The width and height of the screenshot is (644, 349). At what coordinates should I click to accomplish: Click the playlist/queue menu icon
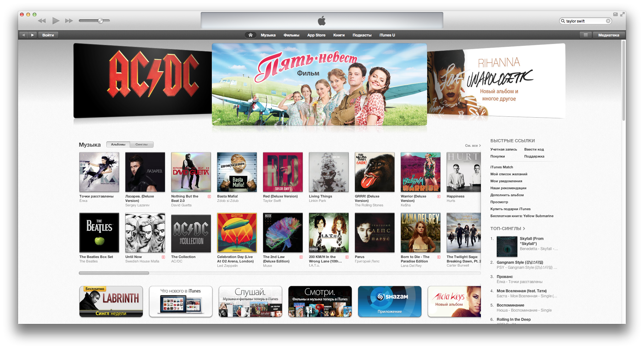(x=584, y=35)
